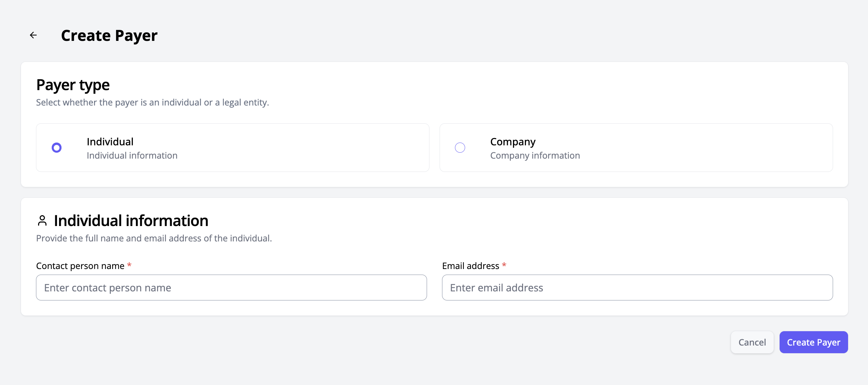Click the back arrow icon
Viewport: 868px width, 385px height.
[x=33, y=35]
